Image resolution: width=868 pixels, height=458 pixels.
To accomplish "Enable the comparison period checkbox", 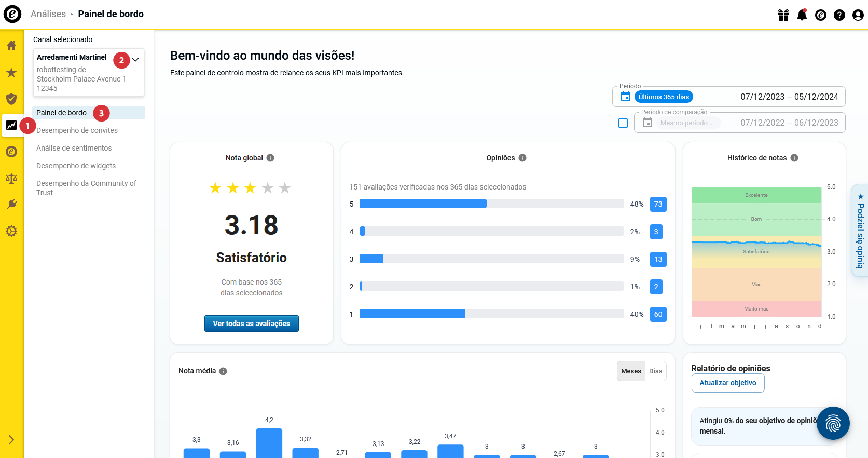I will click(x=623, y=123).
